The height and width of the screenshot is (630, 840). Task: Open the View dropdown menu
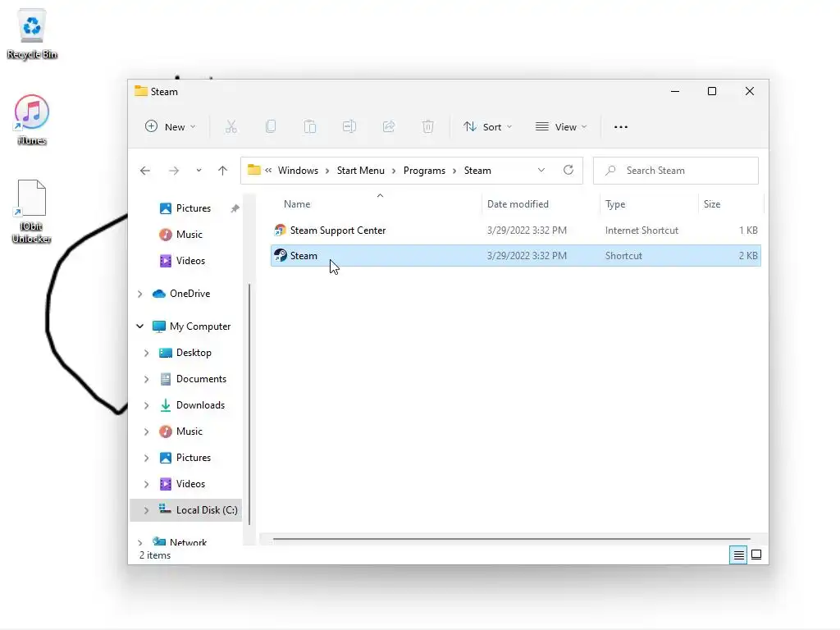561,127
